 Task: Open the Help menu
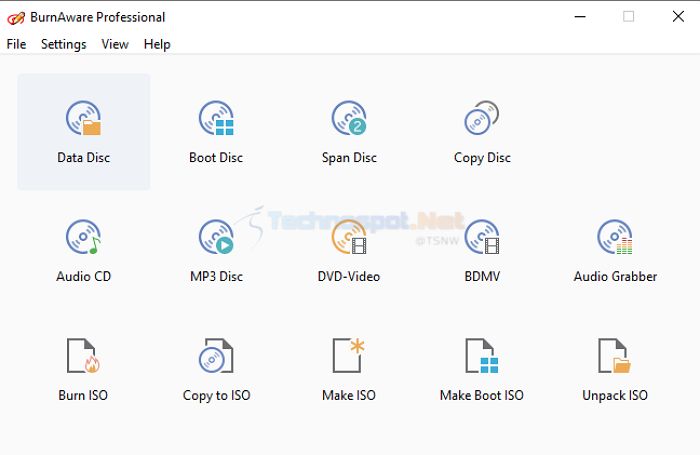[157, 44]
